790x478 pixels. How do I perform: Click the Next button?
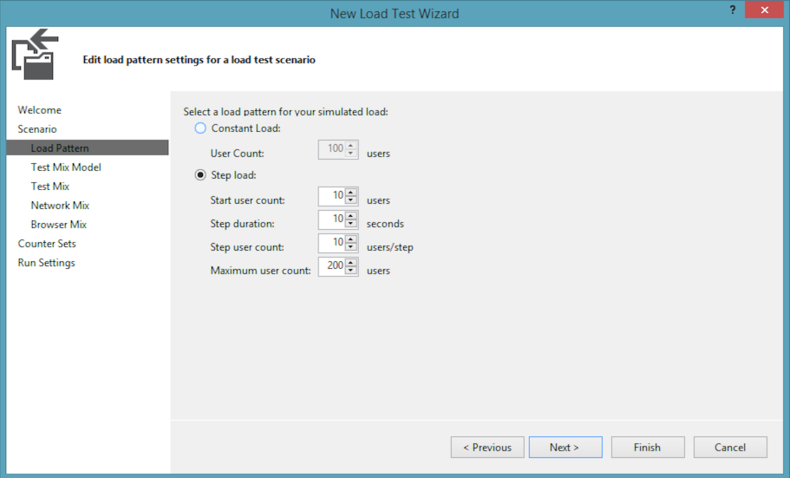(x=565, y=447)
